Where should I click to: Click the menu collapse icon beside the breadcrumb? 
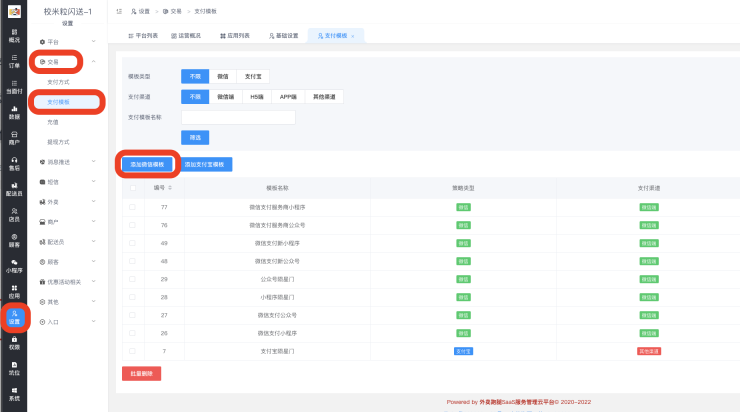pos(119,11)
